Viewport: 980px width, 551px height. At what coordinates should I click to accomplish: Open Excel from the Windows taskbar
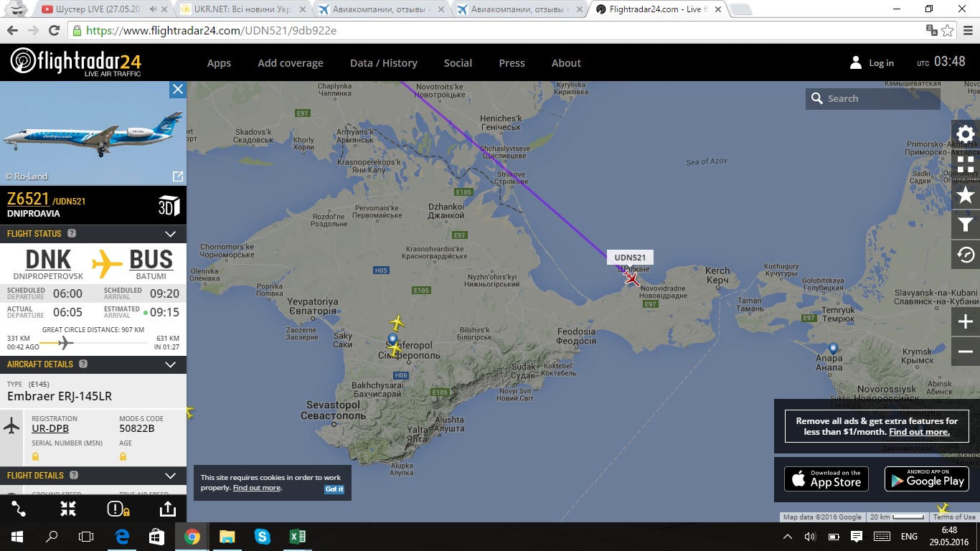(x=297, y=536)
